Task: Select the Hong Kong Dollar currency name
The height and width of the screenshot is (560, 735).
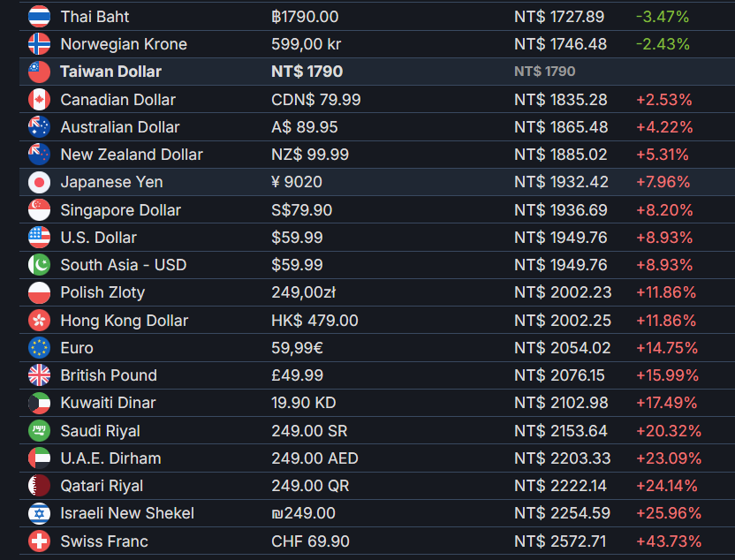Action: point(125,321)
